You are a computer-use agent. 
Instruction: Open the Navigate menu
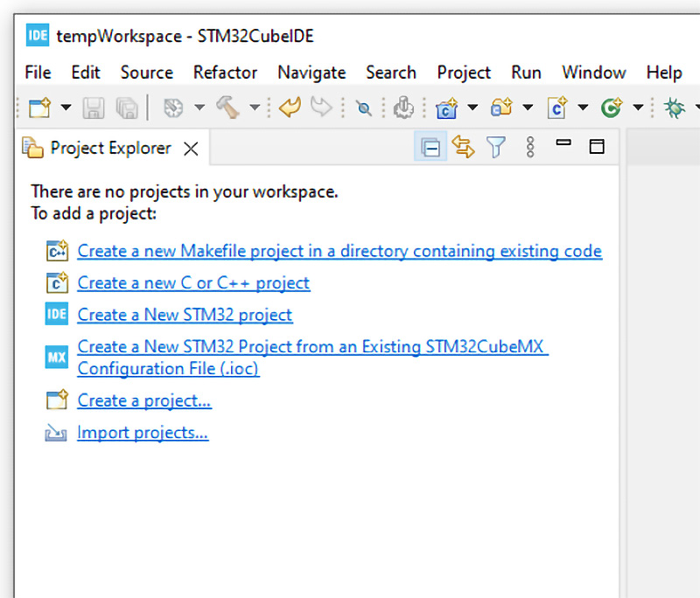coord(311,73)
